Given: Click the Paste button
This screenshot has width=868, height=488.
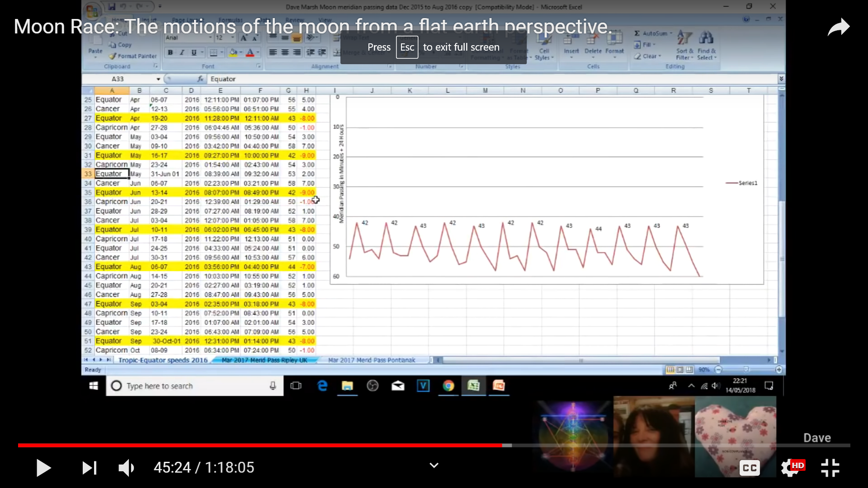Looking at the screenshot, I should 95,45.
